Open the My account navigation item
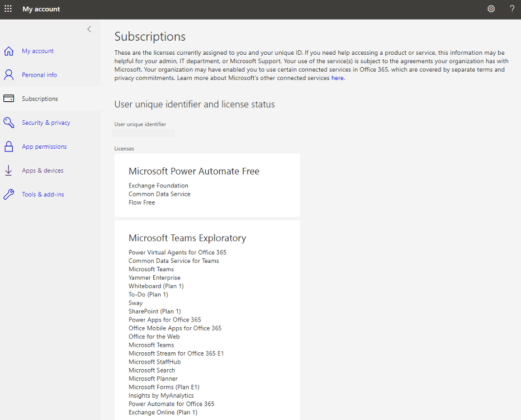 pyautogui.click(x=37, y=51)
